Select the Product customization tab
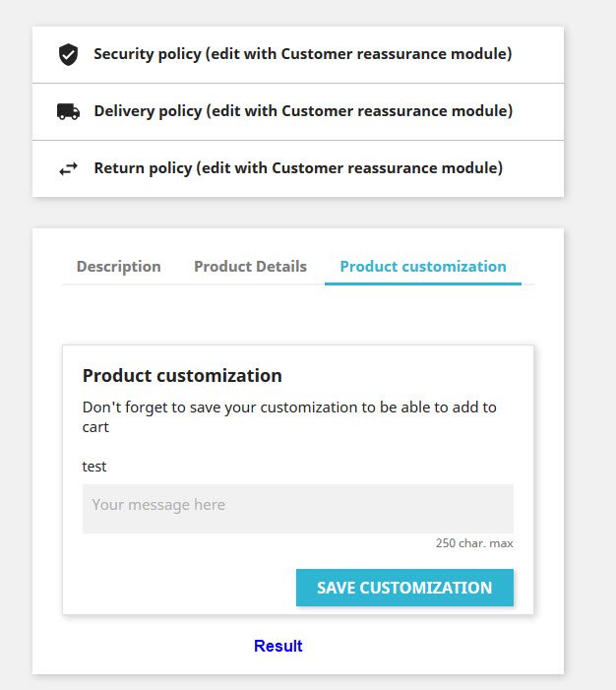This screenshot has width=616, height=690. 422,267
